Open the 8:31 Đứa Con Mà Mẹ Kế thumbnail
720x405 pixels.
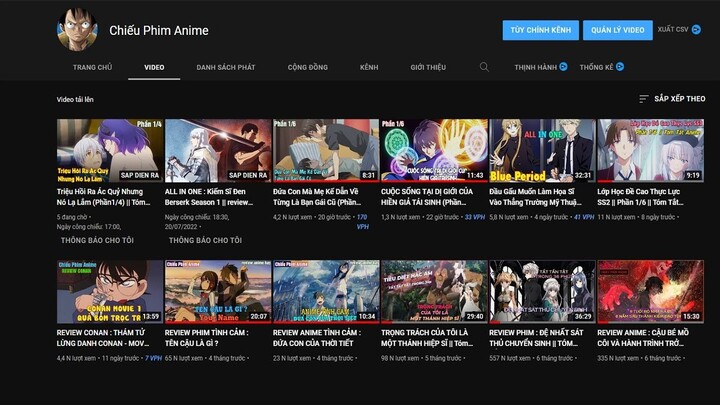click(326, 151)
